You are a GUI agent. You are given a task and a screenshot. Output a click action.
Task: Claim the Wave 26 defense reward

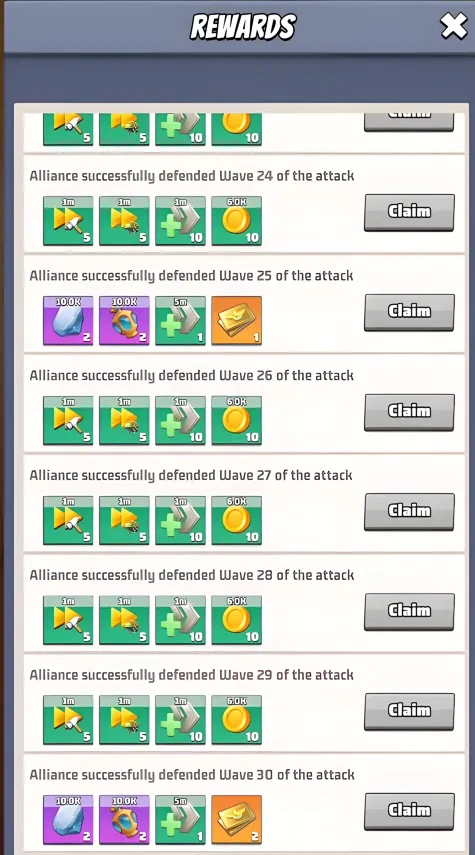(x=409, y=412)
